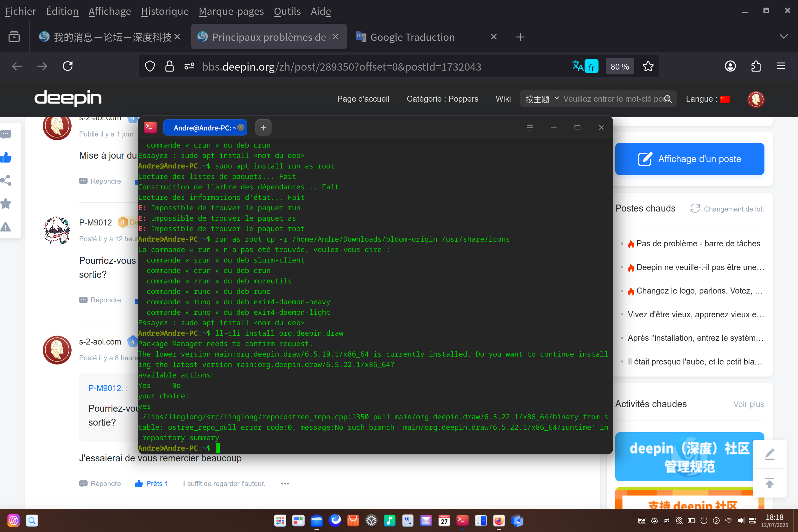Viewport: 798px width, 532px height.
Task: Click Voir plus next to Activités chaudes
Action: click(749, 404)
